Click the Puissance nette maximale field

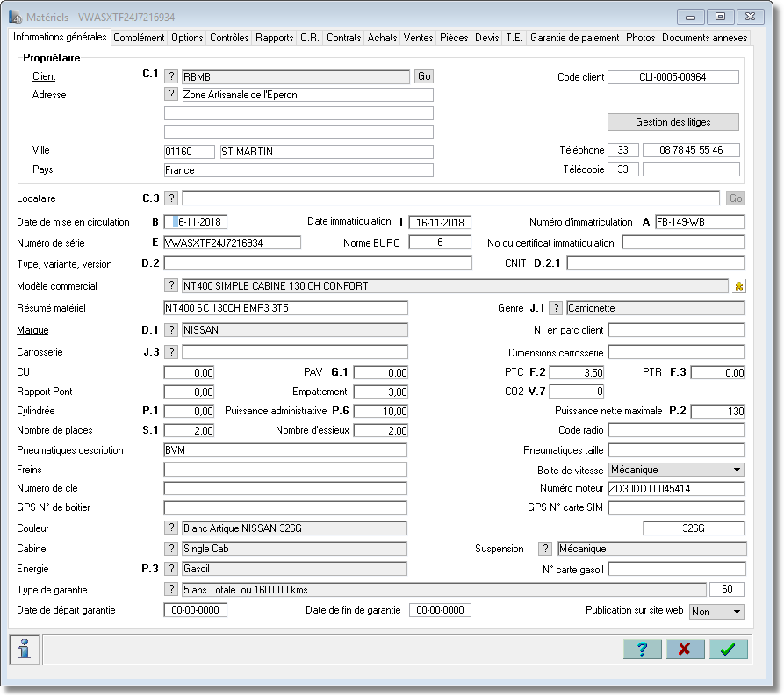click(718, 411)
